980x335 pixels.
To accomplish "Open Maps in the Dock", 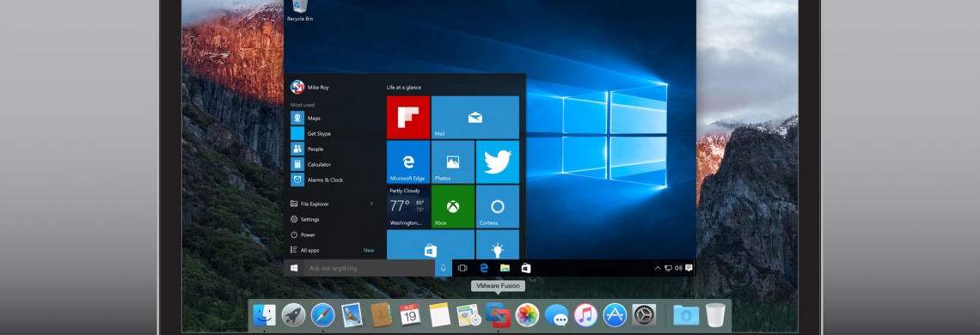I will (469, 315).
